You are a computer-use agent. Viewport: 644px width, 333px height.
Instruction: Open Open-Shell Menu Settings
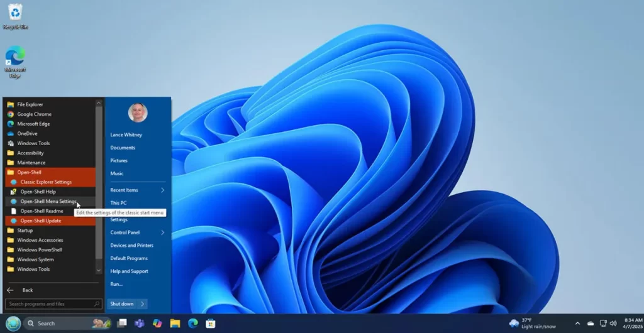point(48,202)
